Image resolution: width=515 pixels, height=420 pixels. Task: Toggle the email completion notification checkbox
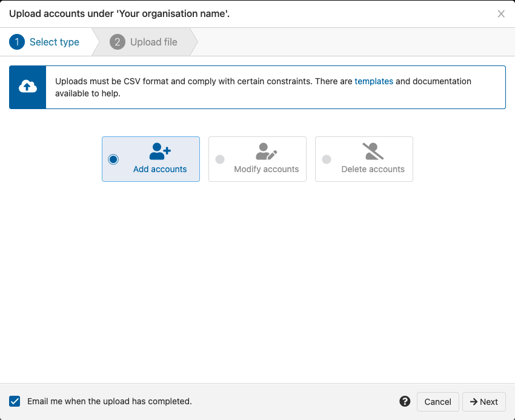coord(14,401)
